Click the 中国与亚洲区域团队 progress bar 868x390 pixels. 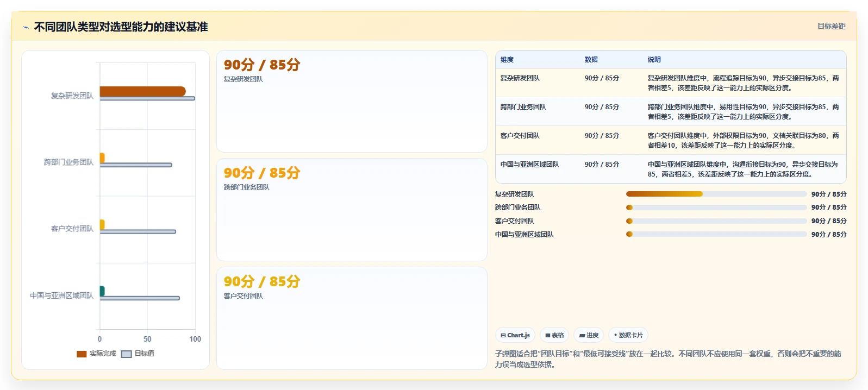[716, 235]
